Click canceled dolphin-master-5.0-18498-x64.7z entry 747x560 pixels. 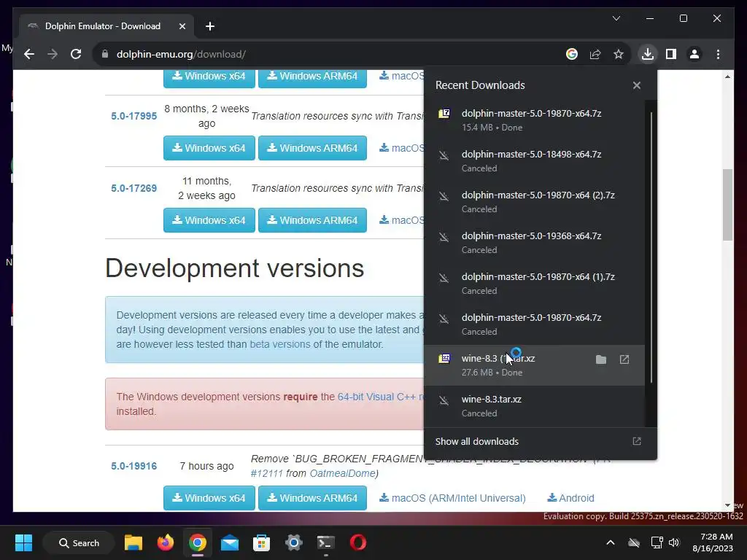click(533, 161)
